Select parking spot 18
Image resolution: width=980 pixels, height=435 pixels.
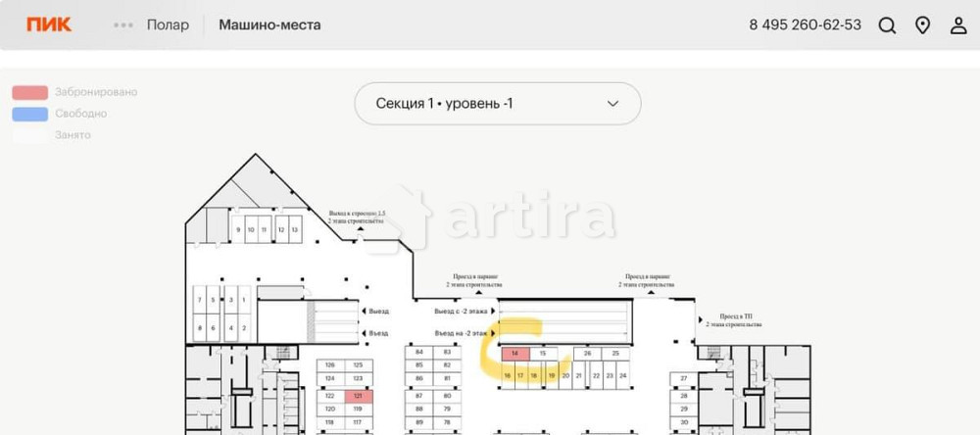click(534, 375)
